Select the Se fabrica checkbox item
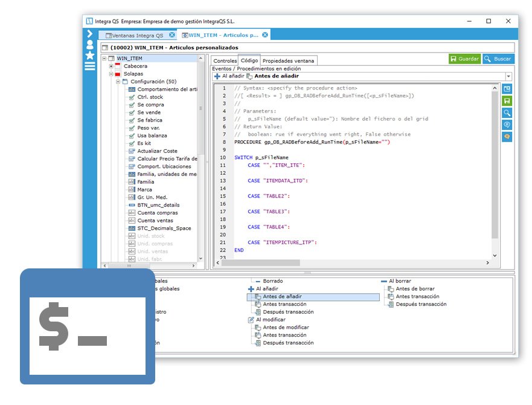Screen dimensions: 532x405 click(150, 120)
